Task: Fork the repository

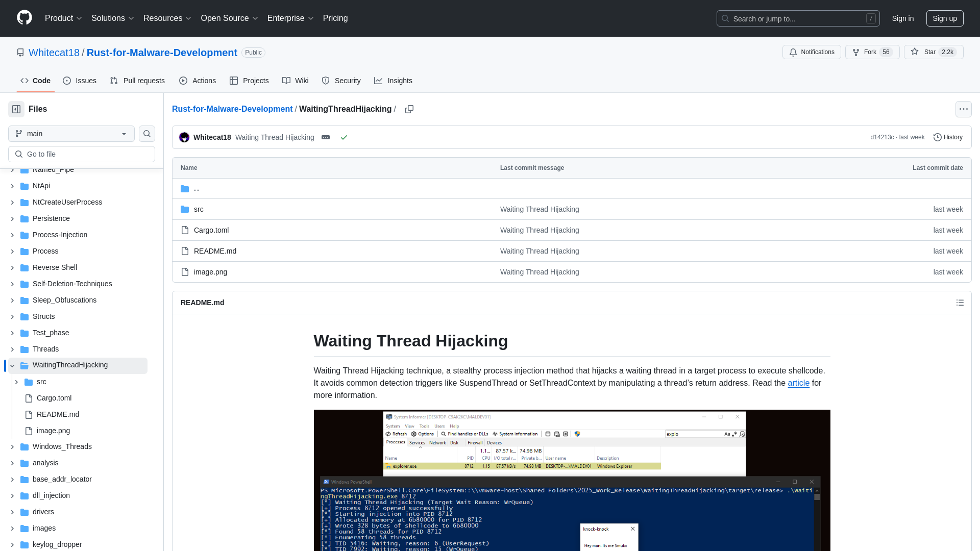Action: tap(872, 52)
